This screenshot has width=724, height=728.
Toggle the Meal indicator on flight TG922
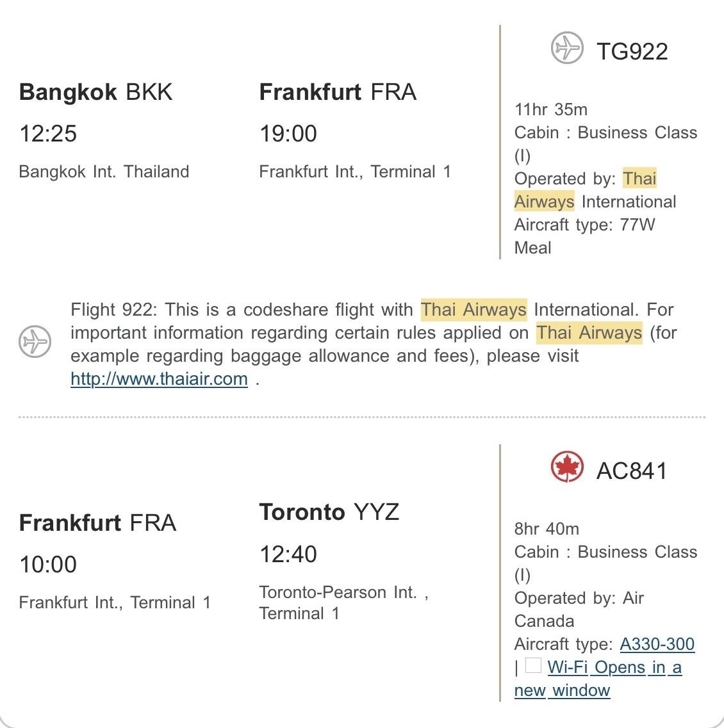coord(532,248)
